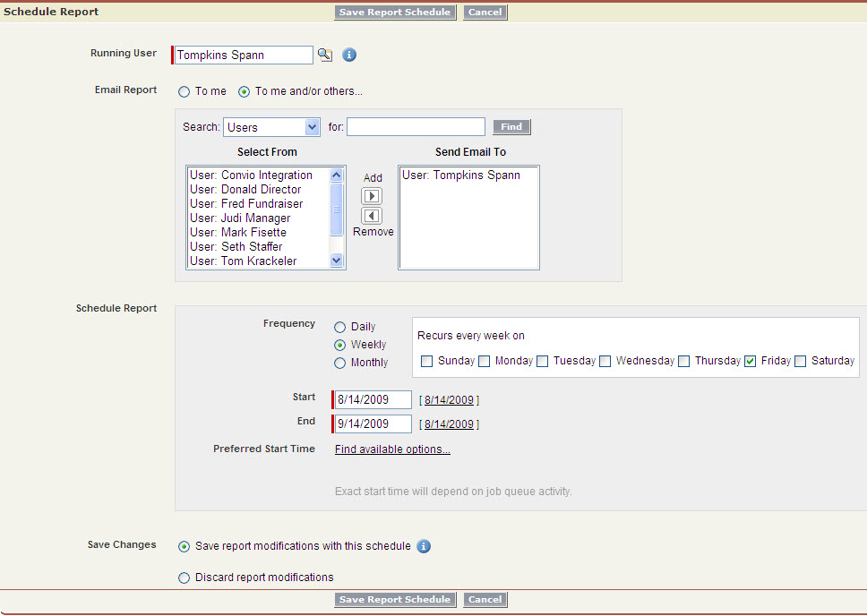Click the Start date input field
The height and width of the screenshot is (616, 867).
[373, 400]
